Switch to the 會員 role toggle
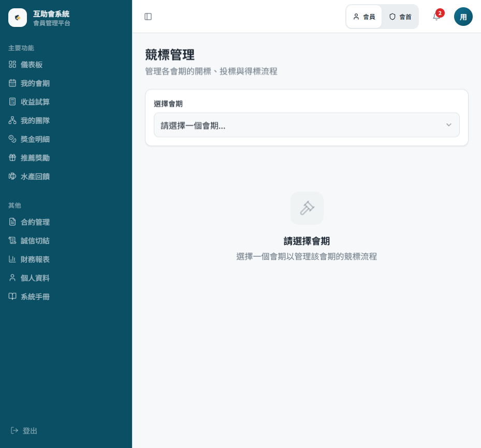The width and height of the screenshot is (481, 448). [364, 17]
